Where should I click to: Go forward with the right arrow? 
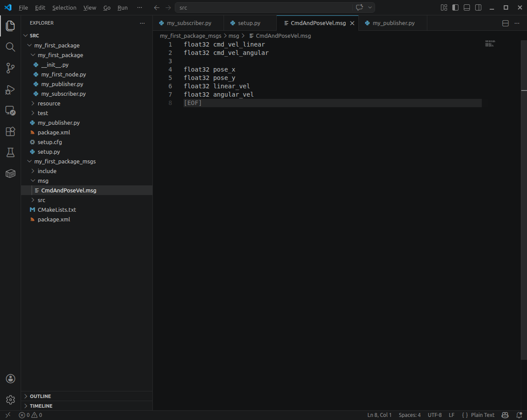(168, 7)
